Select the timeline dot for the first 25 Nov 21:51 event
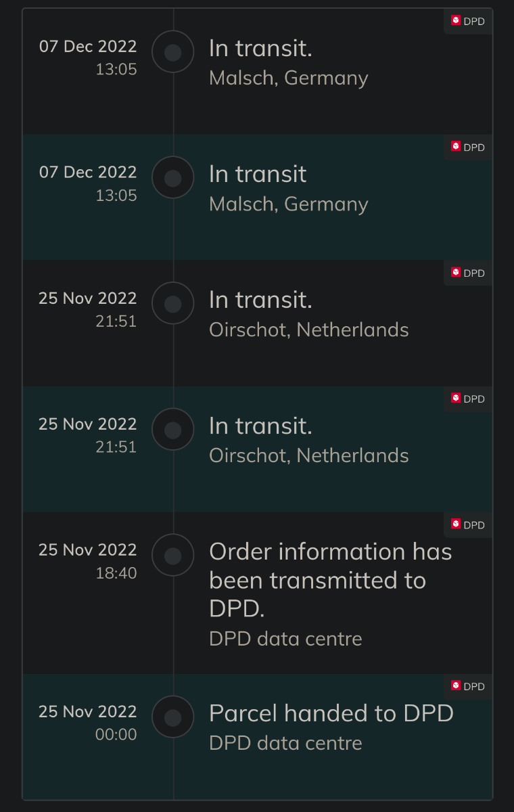 coord(173,304)
